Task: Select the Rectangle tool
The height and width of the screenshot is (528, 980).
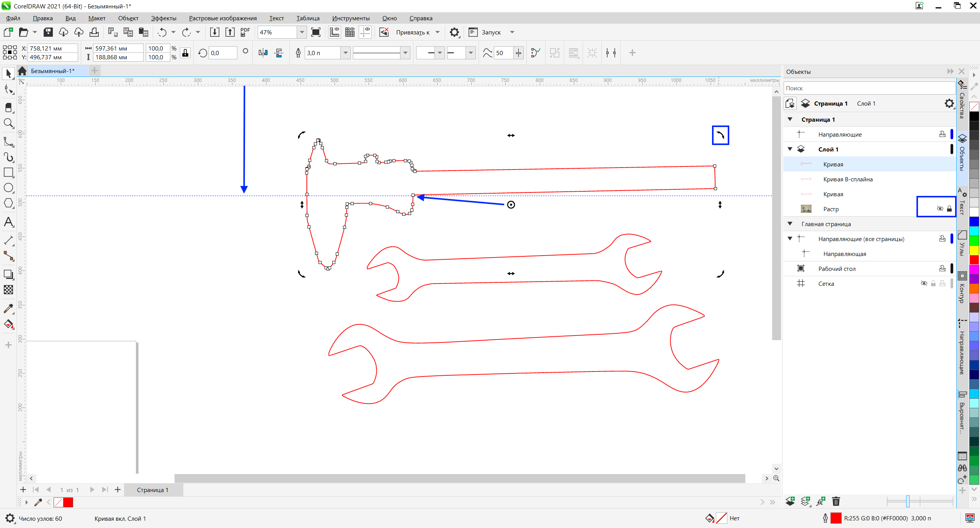Action: [x=8, y=173]
